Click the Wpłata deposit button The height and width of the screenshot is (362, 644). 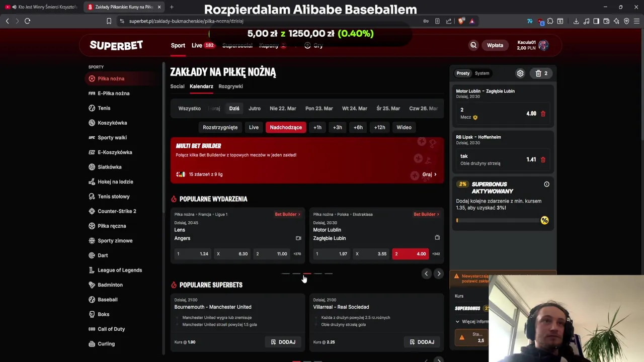coord(495,45)
